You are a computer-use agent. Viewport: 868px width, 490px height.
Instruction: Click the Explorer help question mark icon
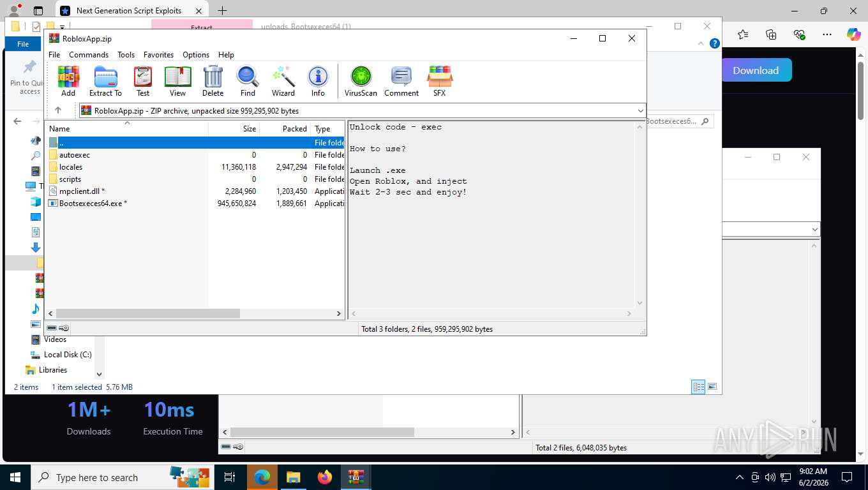[715, 43]
